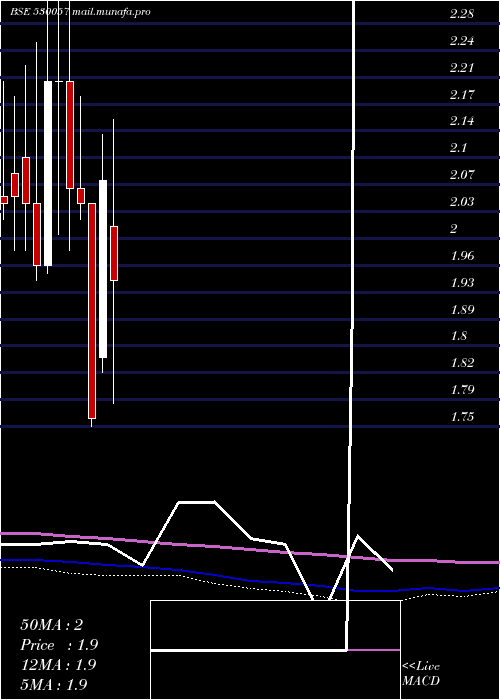Click the 1.93 price axis label
This screenshot has height=700, width=500.
tap(462, 283)
